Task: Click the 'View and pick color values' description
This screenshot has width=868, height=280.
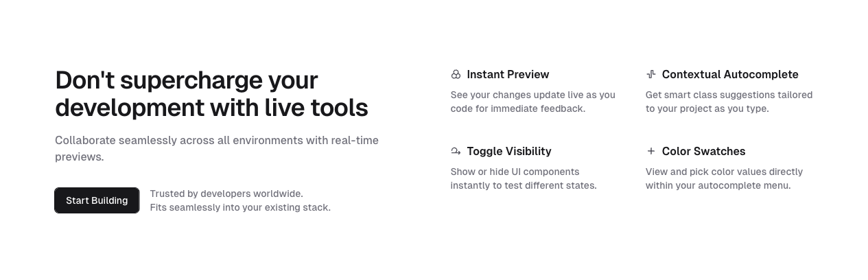Action: (724, 178)
